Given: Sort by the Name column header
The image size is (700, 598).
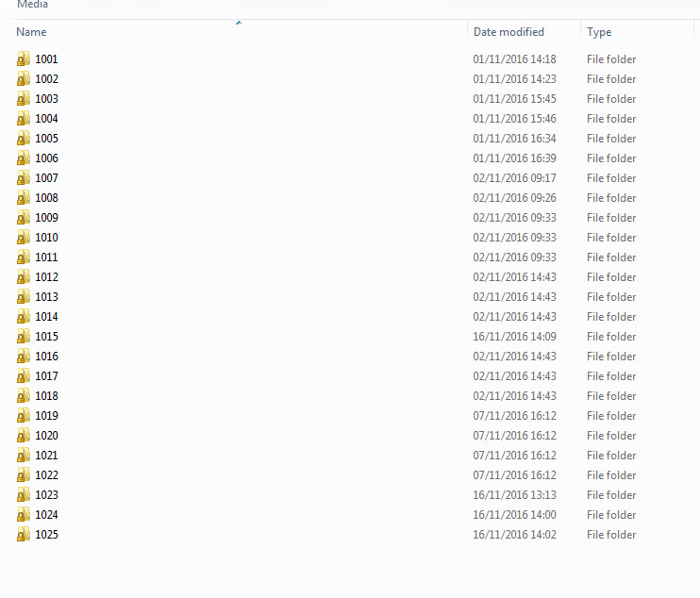Looking at the screenshot, I should coord(31,32).
